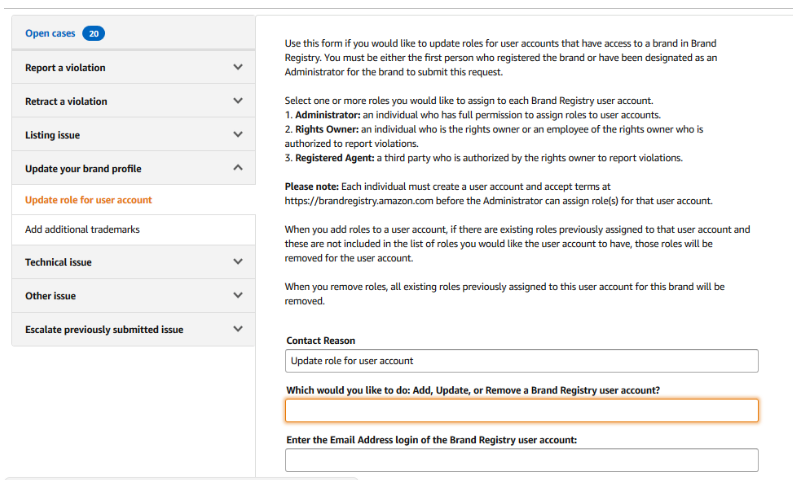
Task: Click the Email Address login input field
Action: tap(521, 460)
